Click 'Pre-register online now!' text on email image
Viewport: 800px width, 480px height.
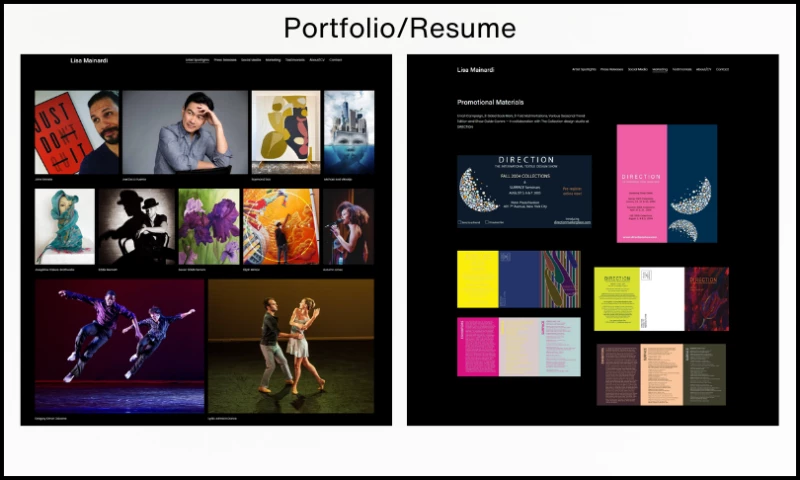click(572, 191)
